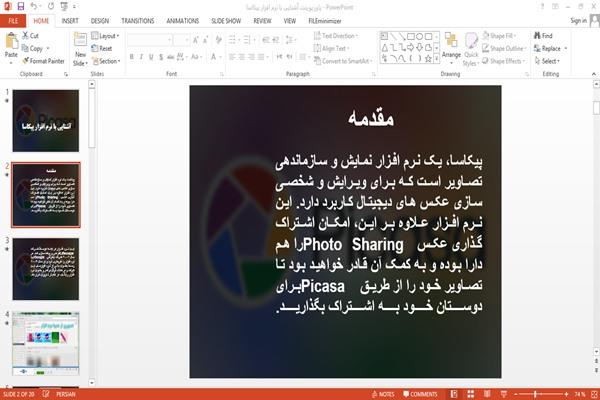This screenshot has height=400, width=600.
Task: Open the Select dropdown in Editing
Action: coord(547,61)
